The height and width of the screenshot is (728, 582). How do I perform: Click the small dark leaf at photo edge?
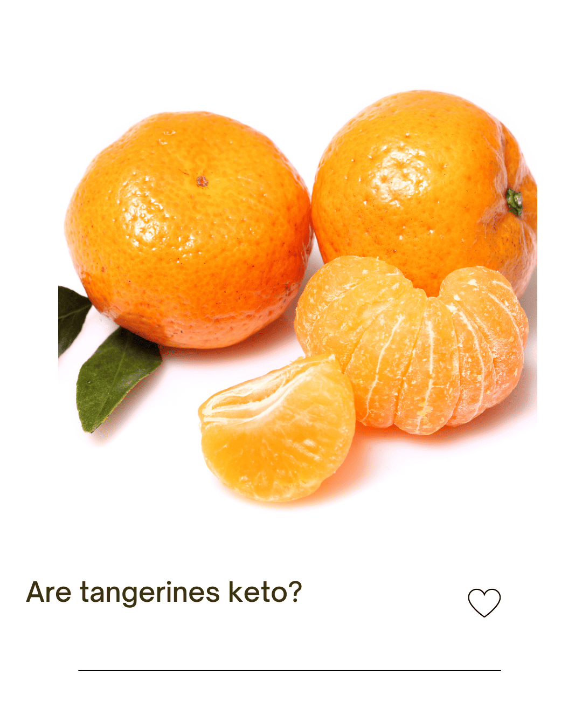pyautogui.click(x=72, y=319)
